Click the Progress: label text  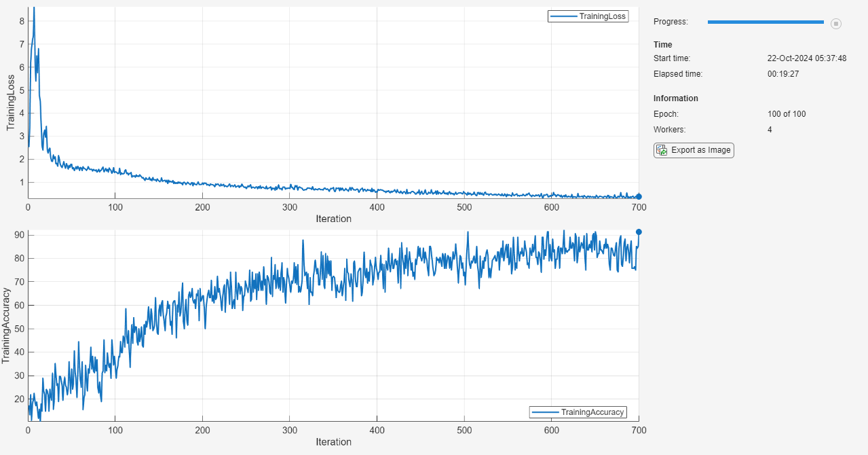(x=671, y=22)
